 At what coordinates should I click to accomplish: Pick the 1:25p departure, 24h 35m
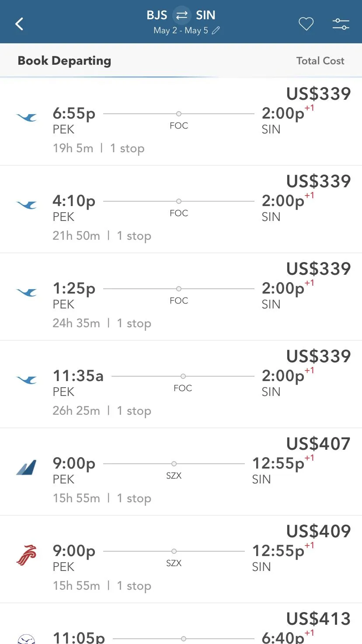pos(179,297)
